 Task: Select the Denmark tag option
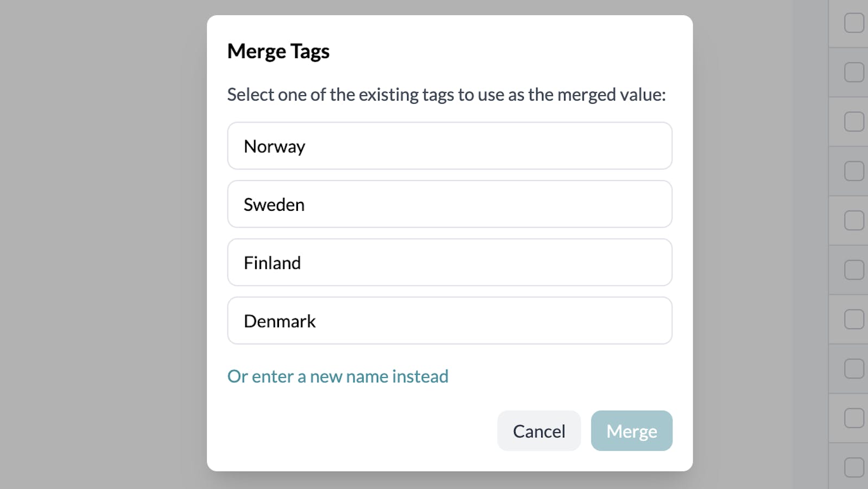click(x=449, y=321)
